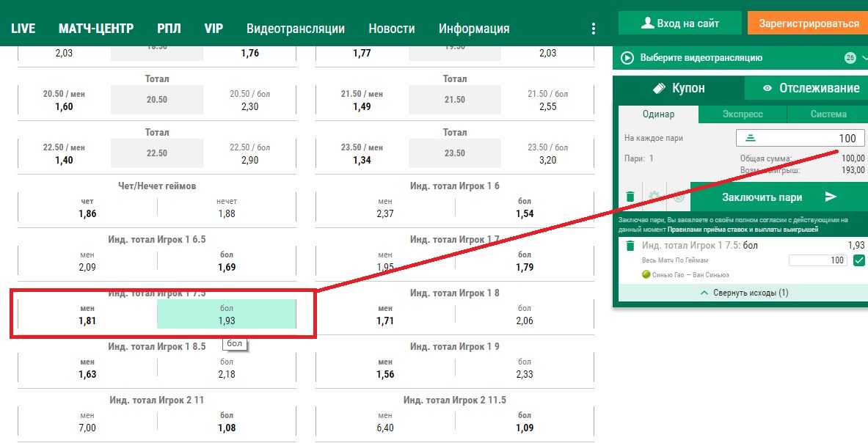This screenshot has height=443, width=868.
Task: Open Информация in the navigation
Action: point(474,29)
